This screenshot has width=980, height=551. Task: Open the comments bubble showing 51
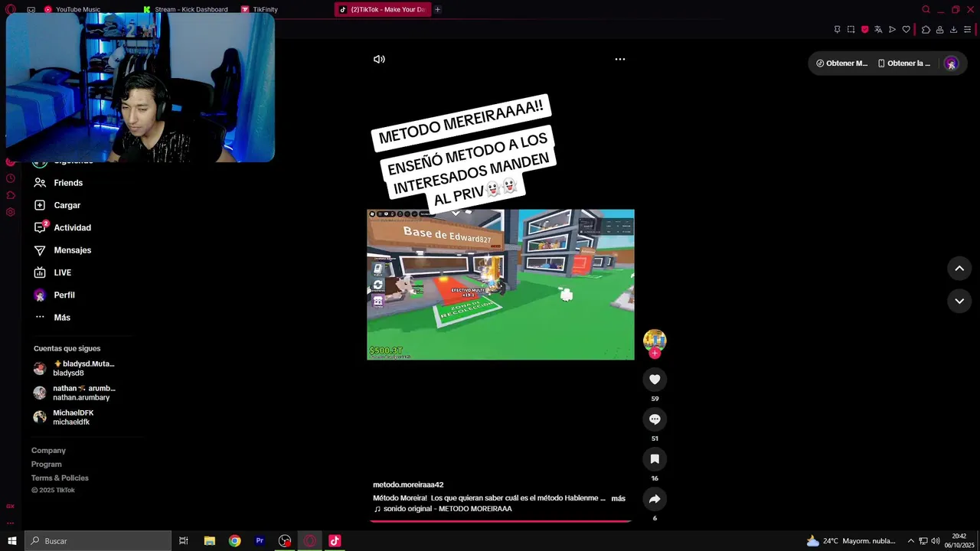[x=655, y=419]
